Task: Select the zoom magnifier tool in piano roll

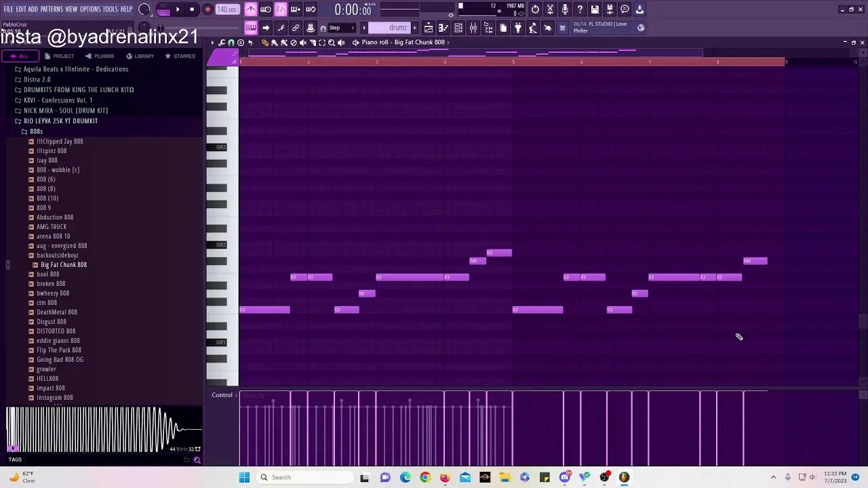Action: [x=332, y=43]
